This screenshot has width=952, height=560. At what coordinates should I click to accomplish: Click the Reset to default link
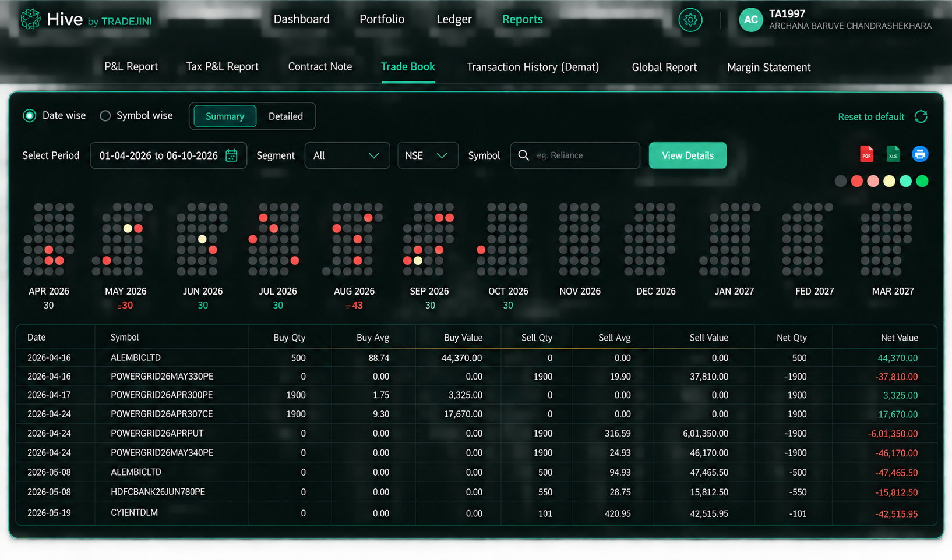871,117
